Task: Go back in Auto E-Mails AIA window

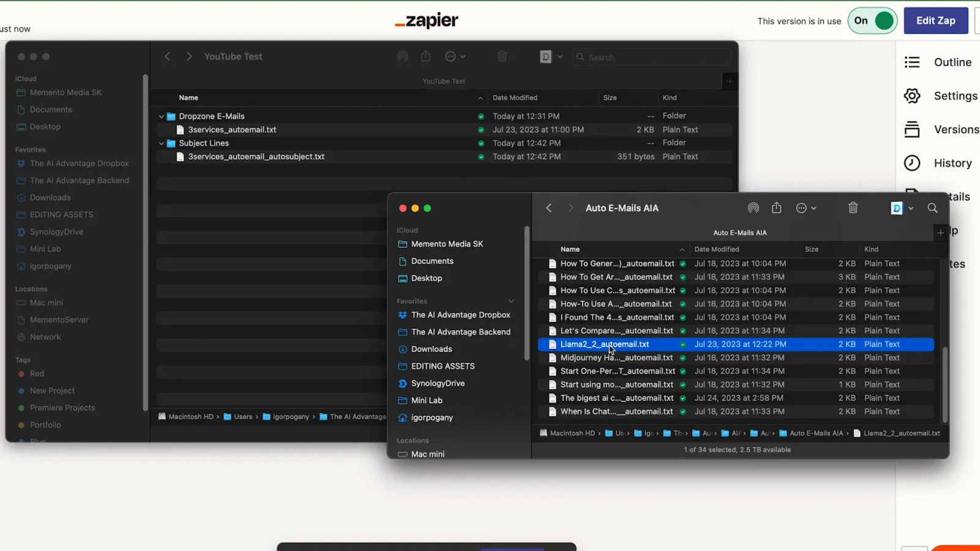Action: (549, 208)
